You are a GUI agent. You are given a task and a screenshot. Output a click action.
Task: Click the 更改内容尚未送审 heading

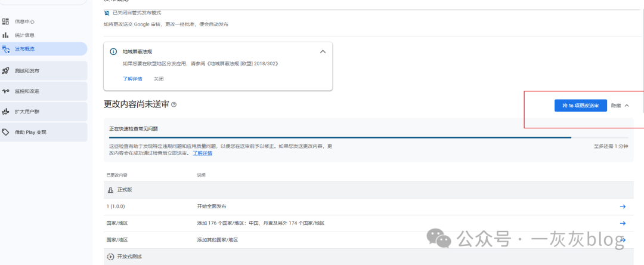[x=137, y=105]
